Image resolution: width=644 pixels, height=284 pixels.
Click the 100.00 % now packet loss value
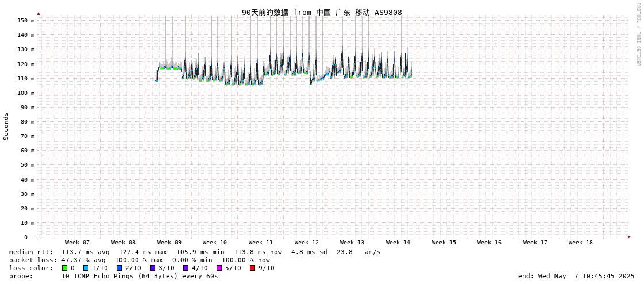coord(246,260)
